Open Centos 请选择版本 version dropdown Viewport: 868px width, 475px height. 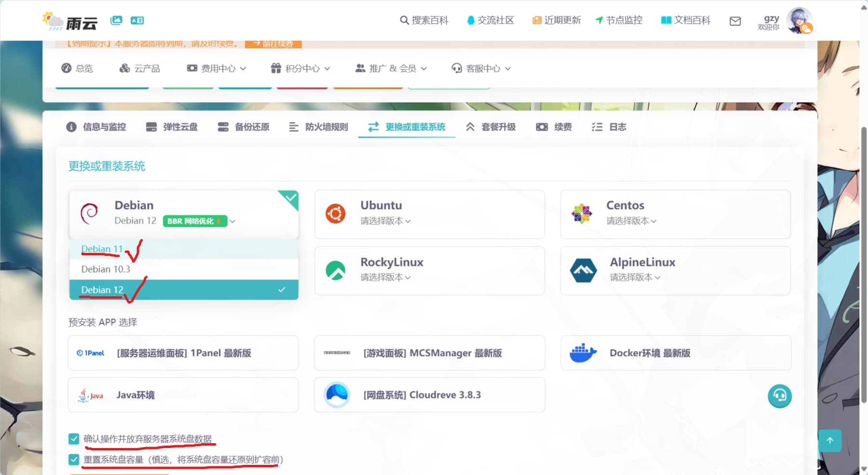point(631,221)
